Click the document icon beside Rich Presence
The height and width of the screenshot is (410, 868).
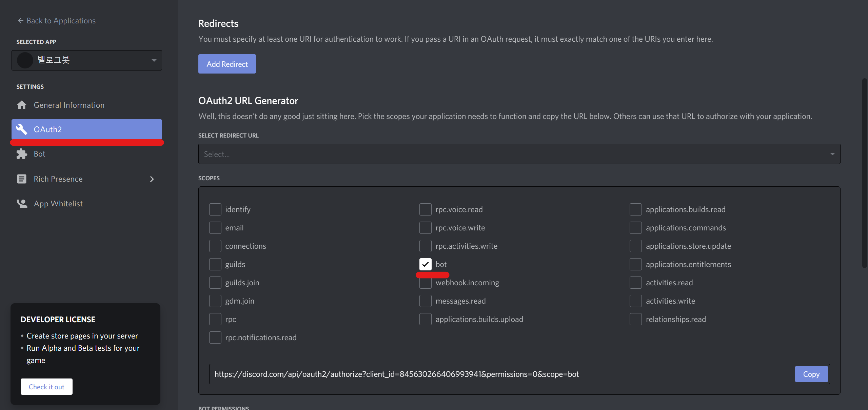click(22, 179)
